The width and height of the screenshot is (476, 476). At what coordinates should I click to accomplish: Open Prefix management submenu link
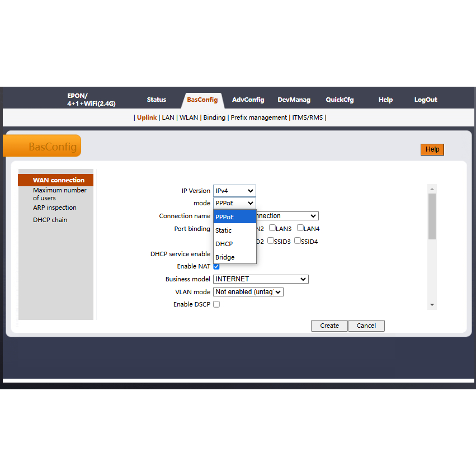[x=259, y=117]
